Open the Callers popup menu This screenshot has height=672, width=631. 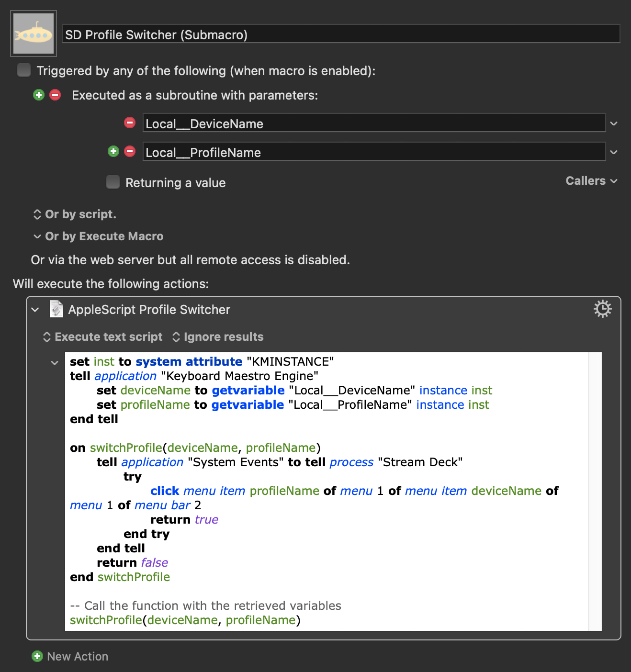point(591,181)
